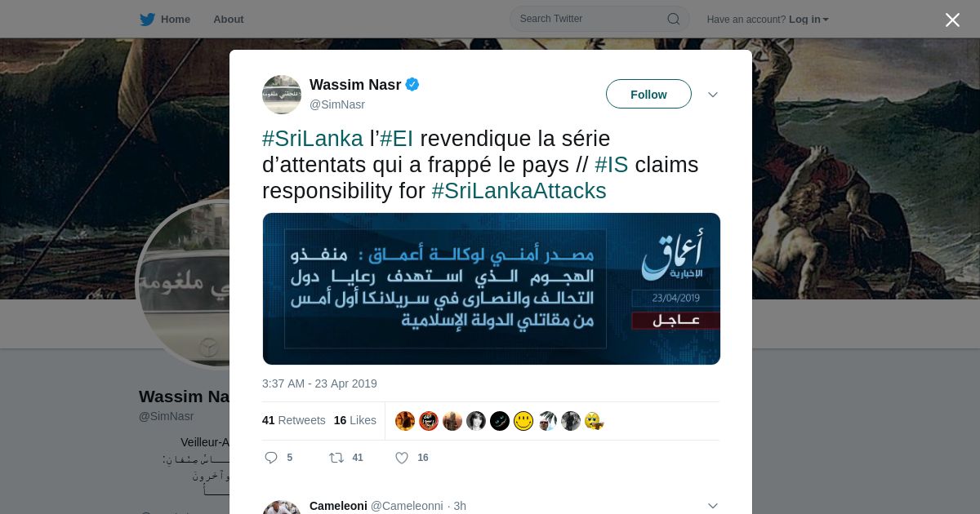Viewport: 980px width, 514px height.
Task: Close the tweet overlay with X
Action: click(952, 20)
